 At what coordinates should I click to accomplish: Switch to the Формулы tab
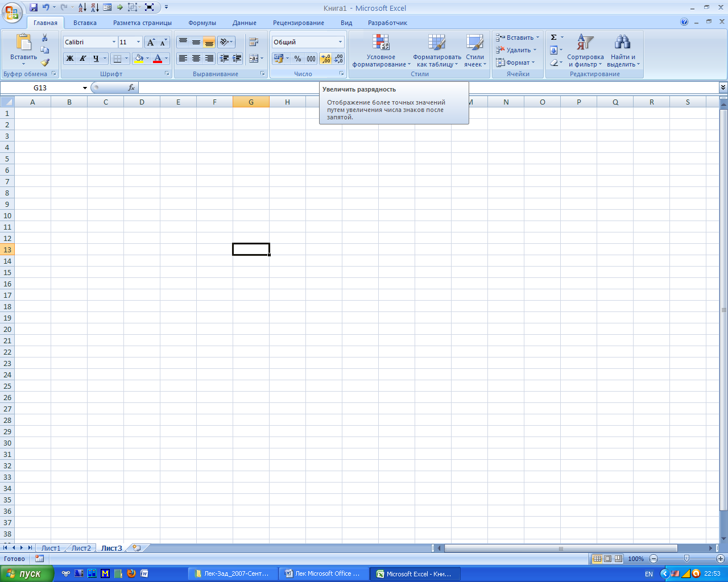(202, 23)
